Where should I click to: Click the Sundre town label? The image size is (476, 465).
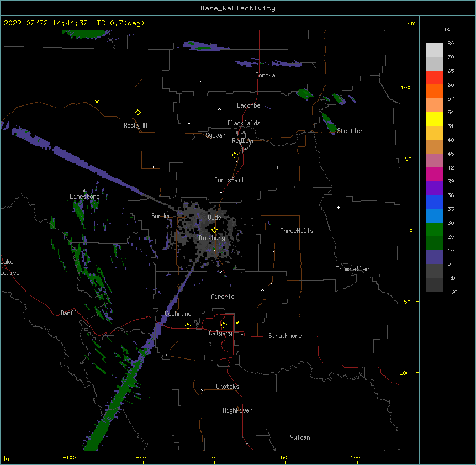click(161, 216)
